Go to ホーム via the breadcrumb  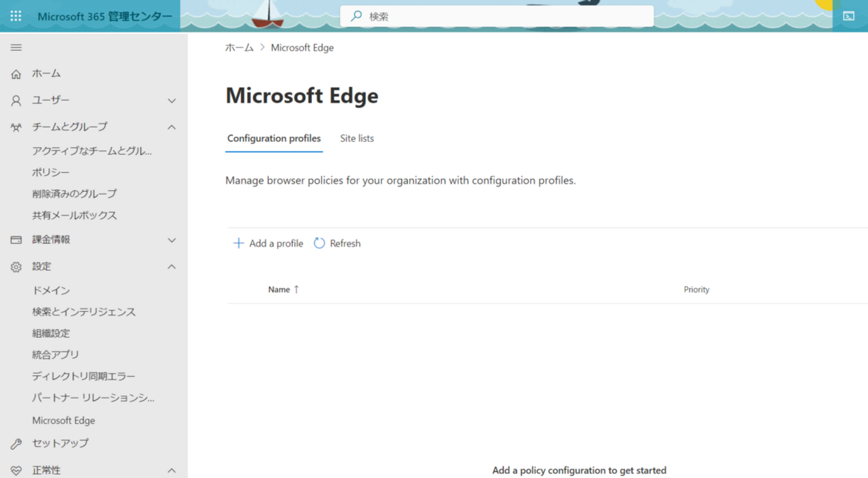[x=239, y=47]
